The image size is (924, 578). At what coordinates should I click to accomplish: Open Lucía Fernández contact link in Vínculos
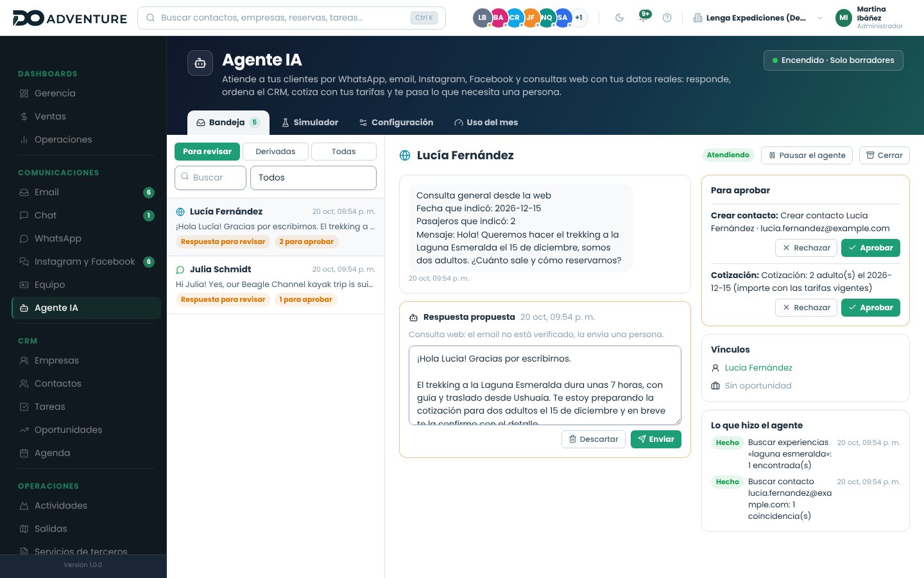(x=758, y=368)
